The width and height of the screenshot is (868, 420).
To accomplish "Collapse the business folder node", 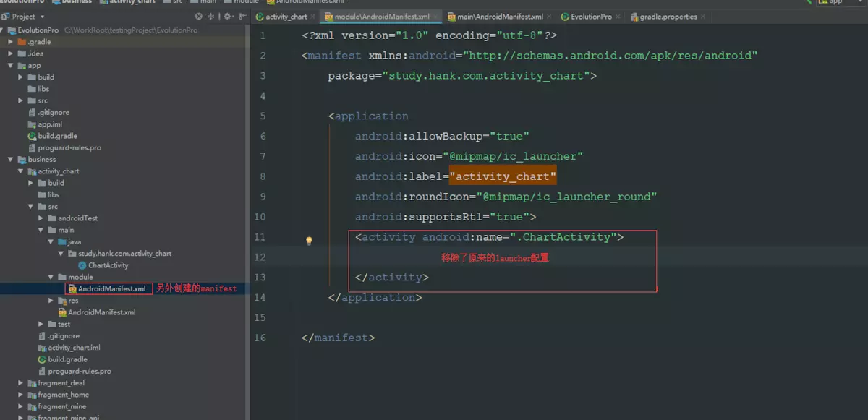I will [10, 159].
